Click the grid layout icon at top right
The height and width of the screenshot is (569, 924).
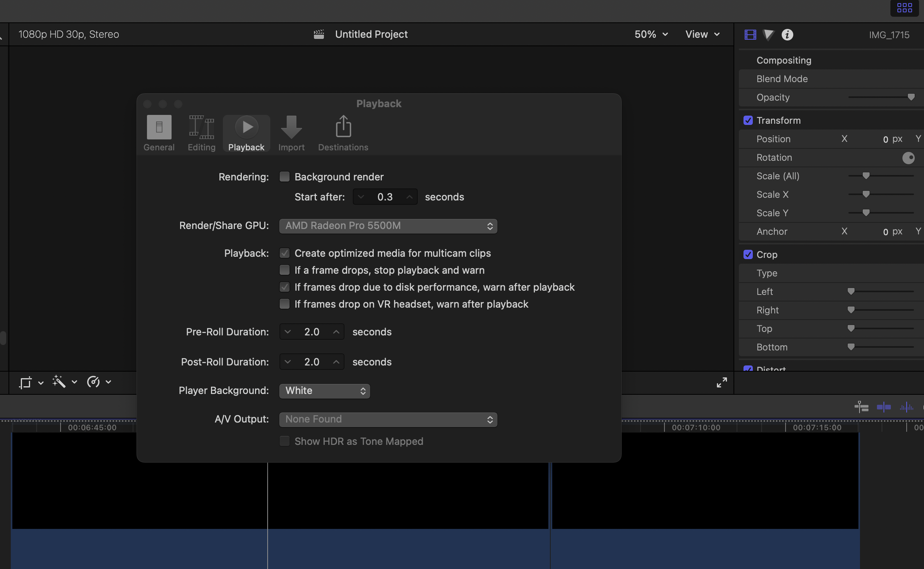pos(904,8)
